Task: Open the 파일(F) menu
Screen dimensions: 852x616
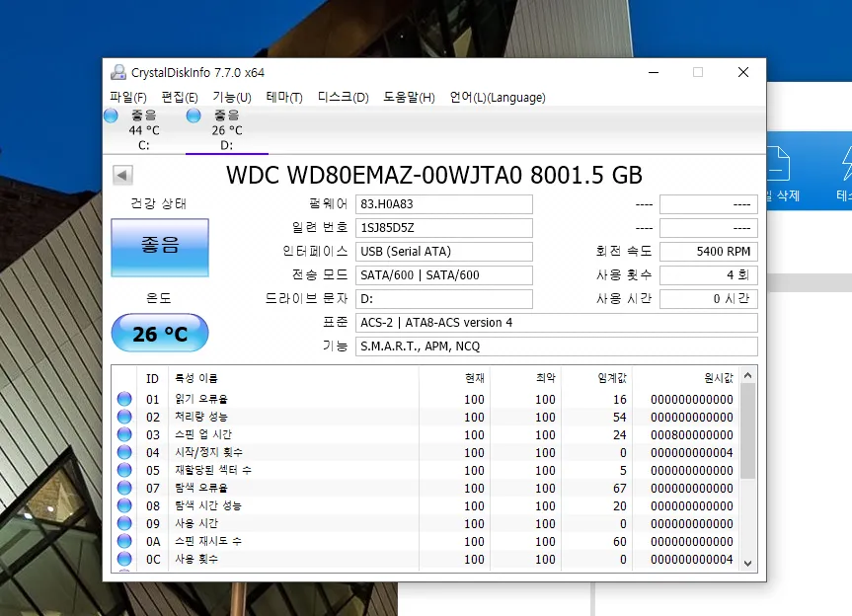Action: [128, 97]
